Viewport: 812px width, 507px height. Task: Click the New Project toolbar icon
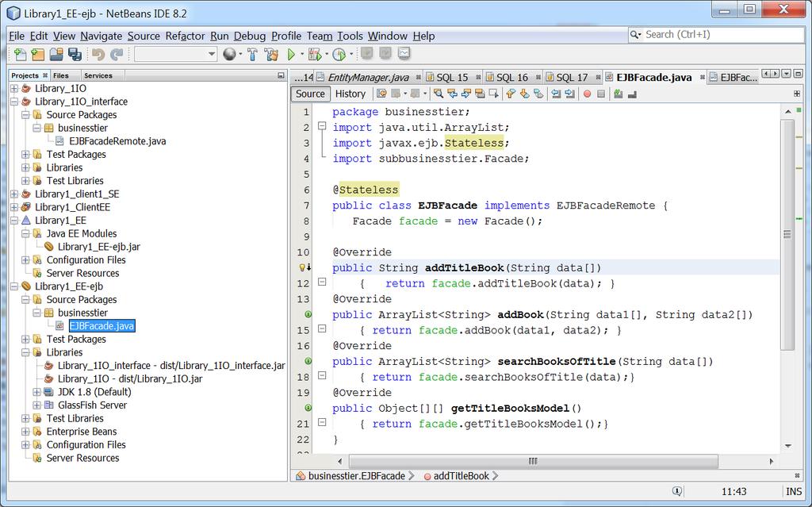[38, 54]
